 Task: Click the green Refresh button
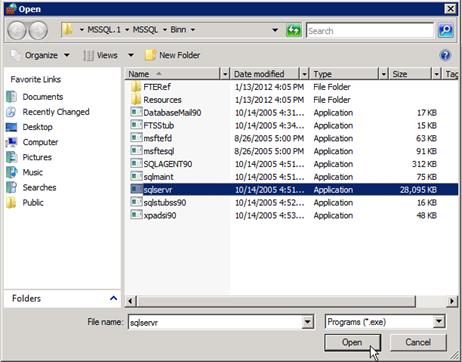[x=294, y=31]
